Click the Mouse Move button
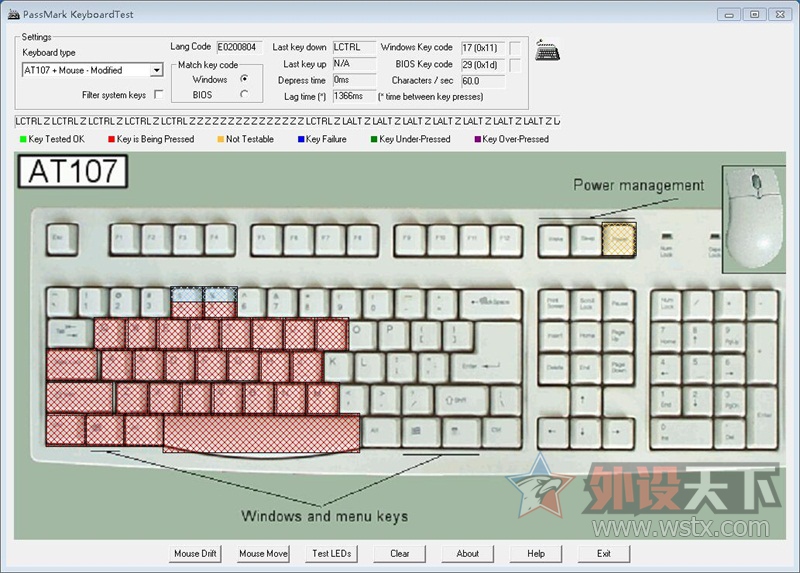 coord(263,554)
